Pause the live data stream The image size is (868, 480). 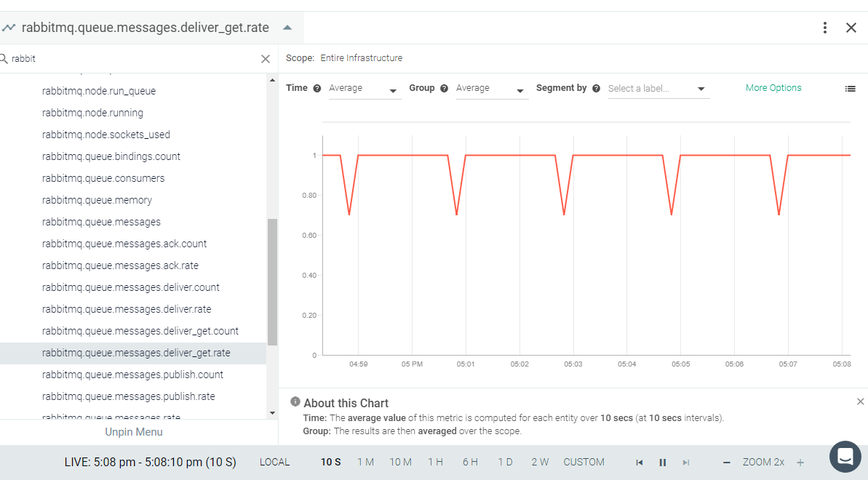(663, 463)
